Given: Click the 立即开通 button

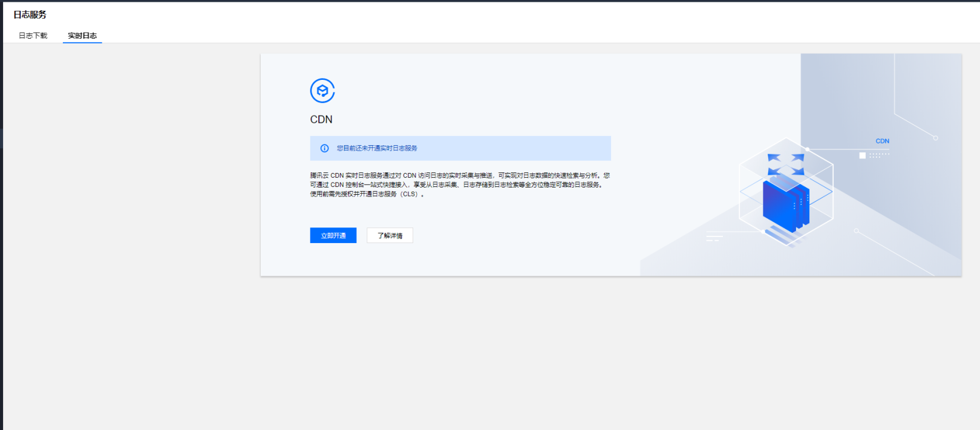Looking at the screenshot, I should click(x=333, y=235).
